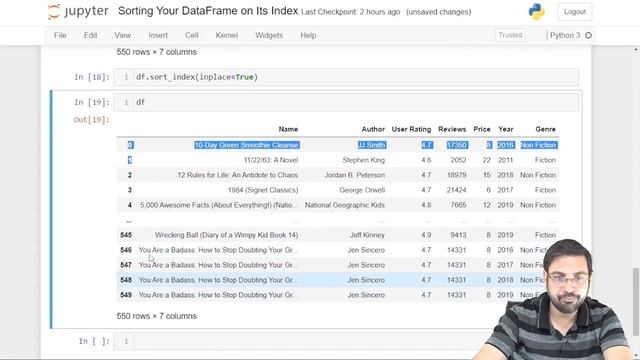Click the 1984 (Signet Classics) cell
Screen dimensions: 640x360
[263, 190]
